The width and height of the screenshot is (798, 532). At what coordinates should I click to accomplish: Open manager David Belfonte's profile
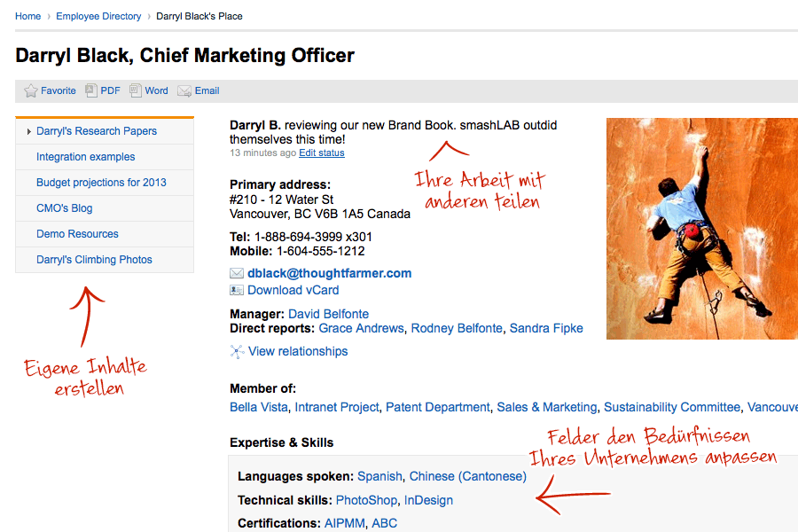pos(328,314)
